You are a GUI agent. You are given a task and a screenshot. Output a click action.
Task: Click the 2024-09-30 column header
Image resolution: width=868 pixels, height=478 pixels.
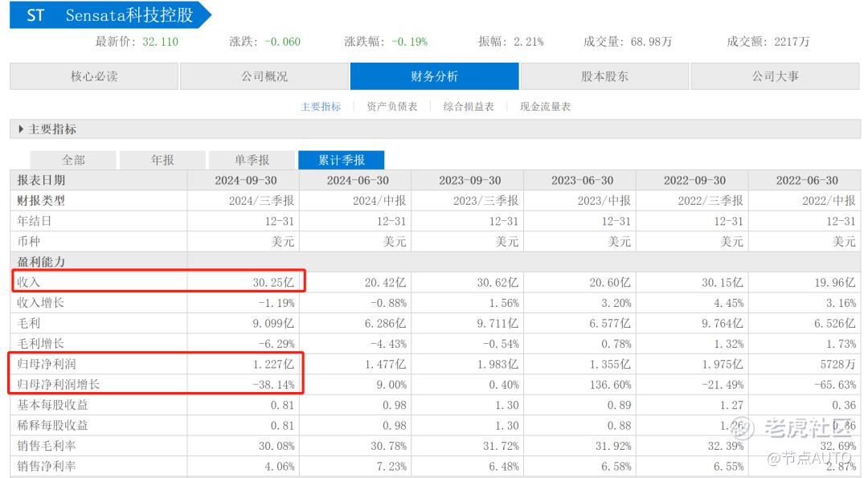tap(246, 181)
